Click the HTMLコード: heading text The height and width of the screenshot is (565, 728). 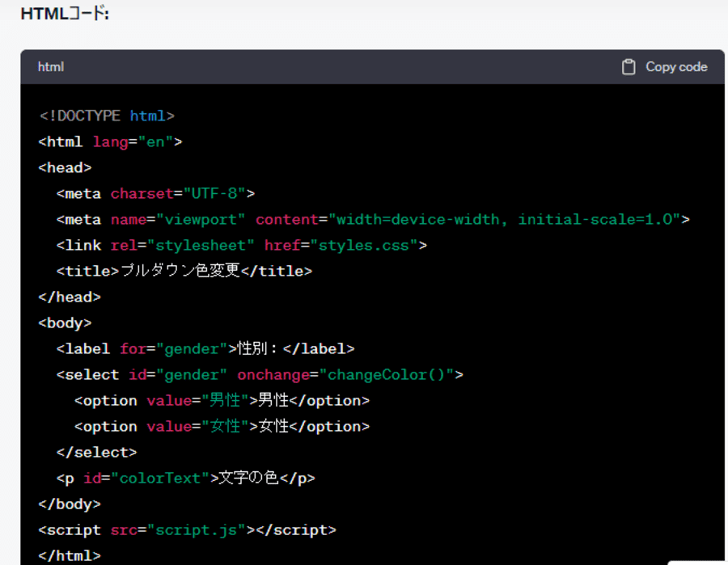(x=65, y=14)
